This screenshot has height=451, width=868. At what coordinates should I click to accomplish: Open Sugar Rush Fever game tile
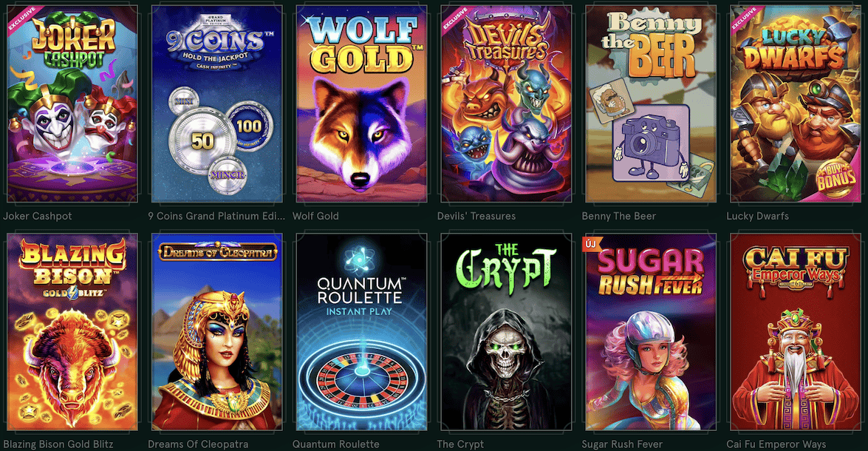(651, 332)
